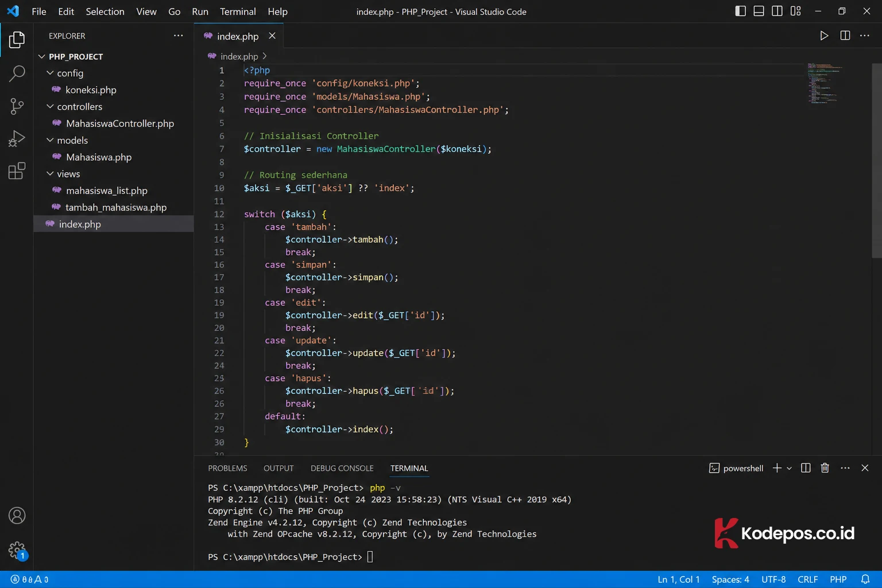Change file encoding UTF-8
Viewport: 882px width, 588px height.
coord(773,579)
